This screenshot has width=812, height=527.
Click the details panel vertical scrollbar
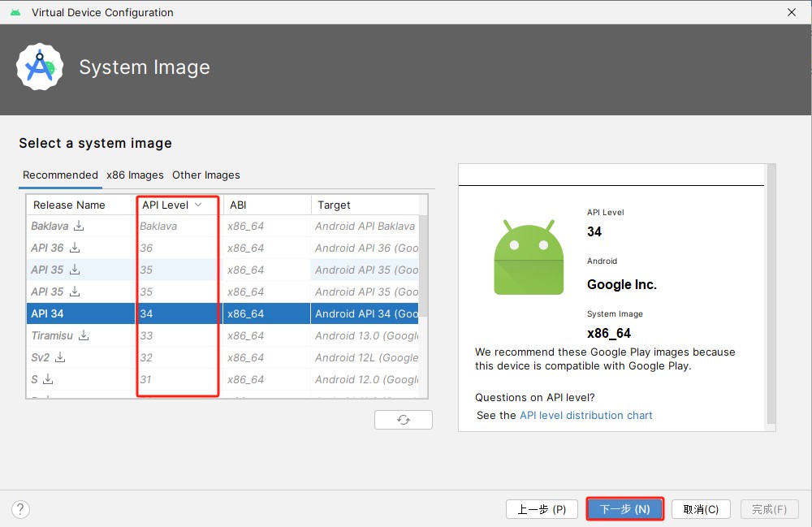point(771,294)
